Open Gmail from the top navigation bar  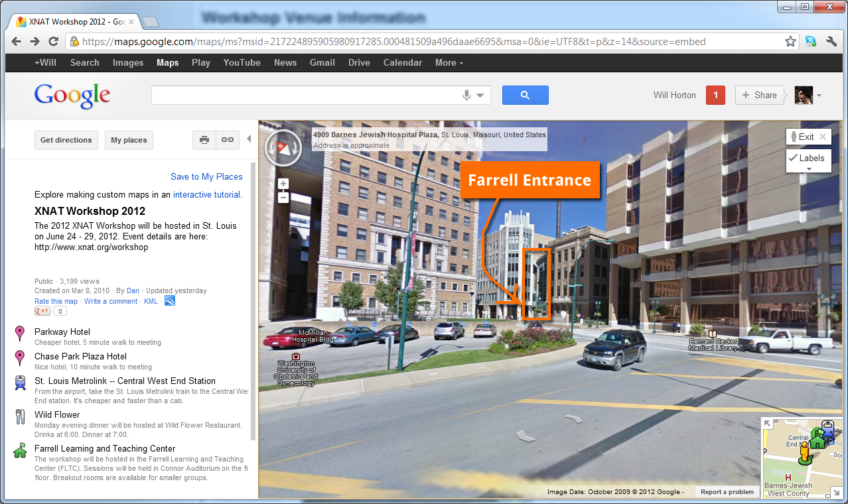tap(322, 63)
